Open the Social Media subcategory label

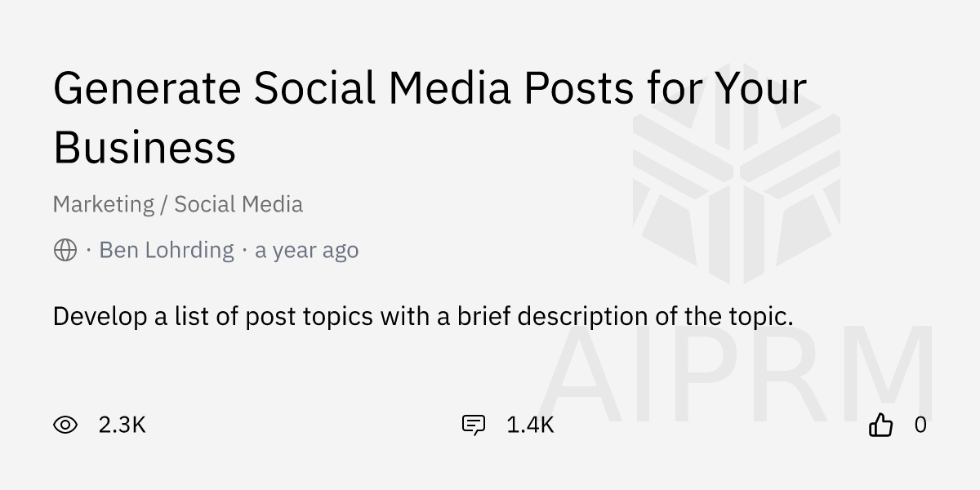(x=238, y=204)
